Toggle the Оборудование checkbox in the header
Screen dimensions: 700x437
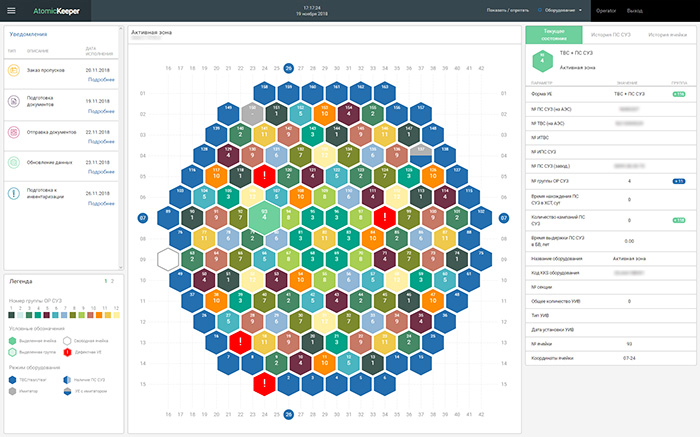point(541,10)
